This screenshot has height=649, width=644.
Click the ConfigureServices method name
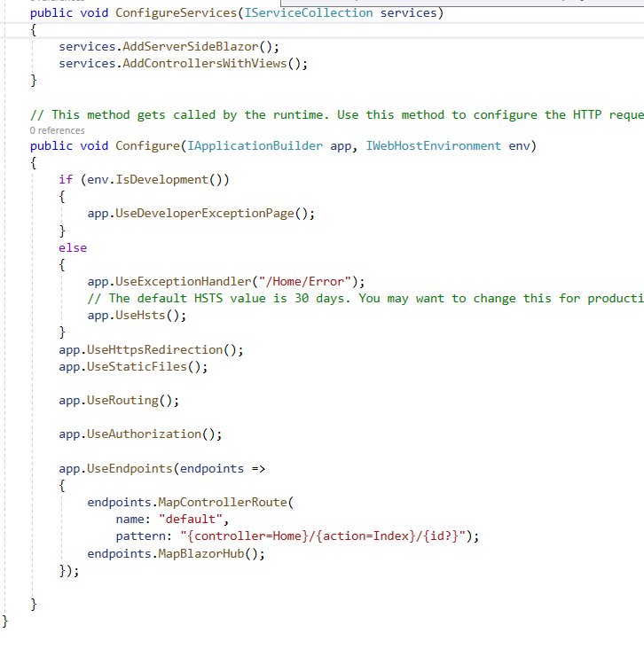tap(176, 12)
